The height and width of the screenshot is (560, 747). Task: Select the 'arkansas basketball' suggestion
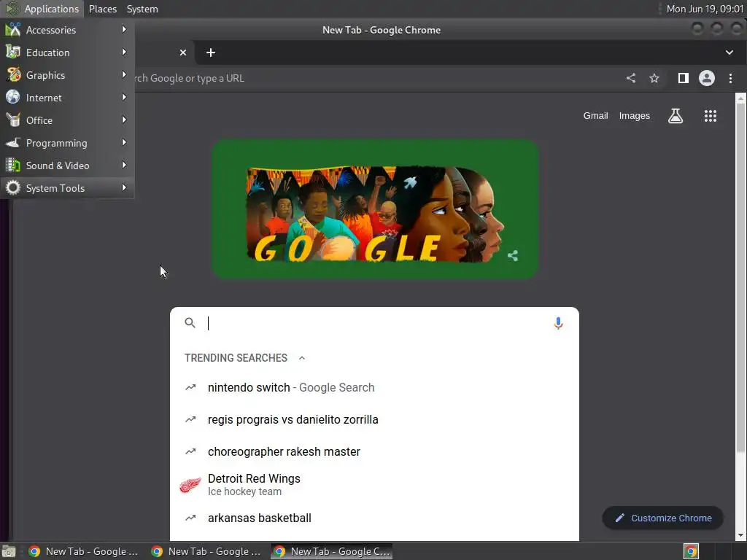pyautogui.click(x=374, y=518)
